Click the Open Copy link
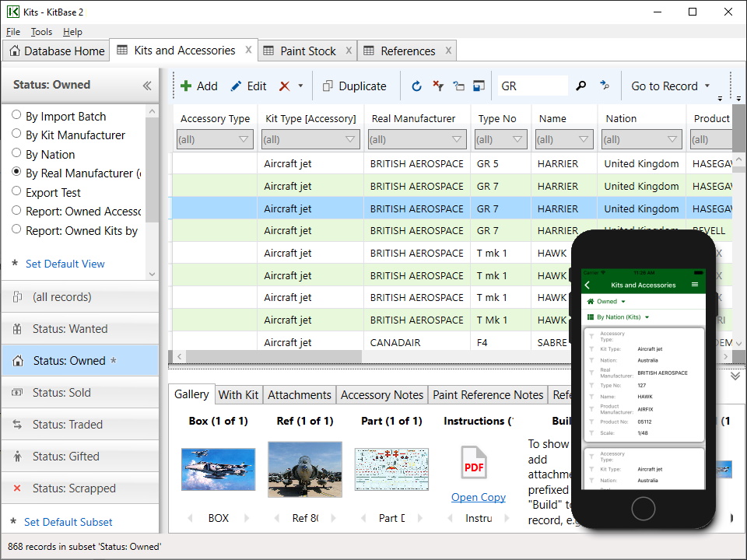This screenshot has width=747, height=560. pyautogui.click(x=479, y=497)
